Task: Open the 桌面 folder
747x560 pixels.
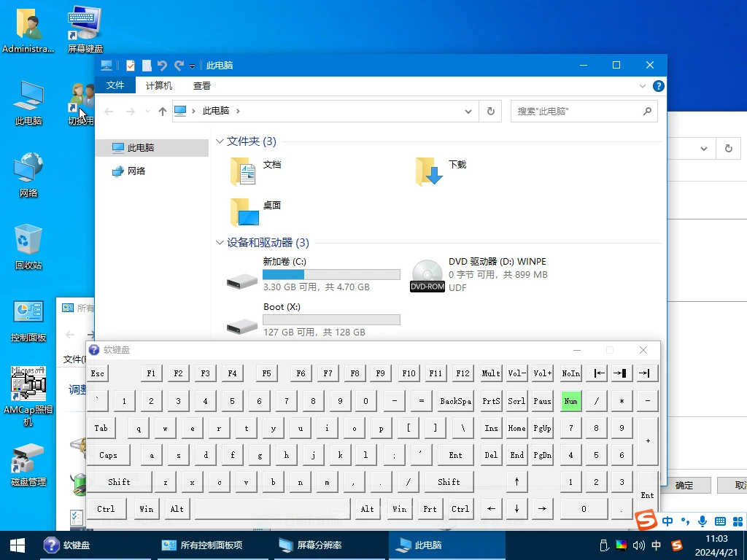Action: (256, 212)
